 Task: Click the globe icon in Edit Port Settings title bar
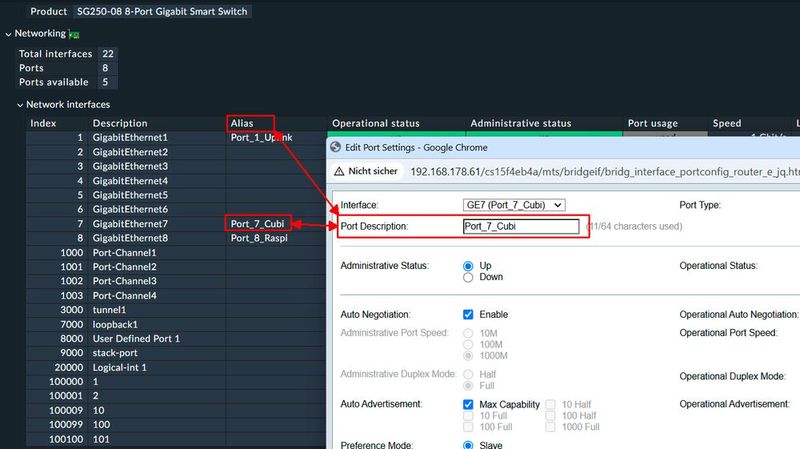tap(335, 147)
